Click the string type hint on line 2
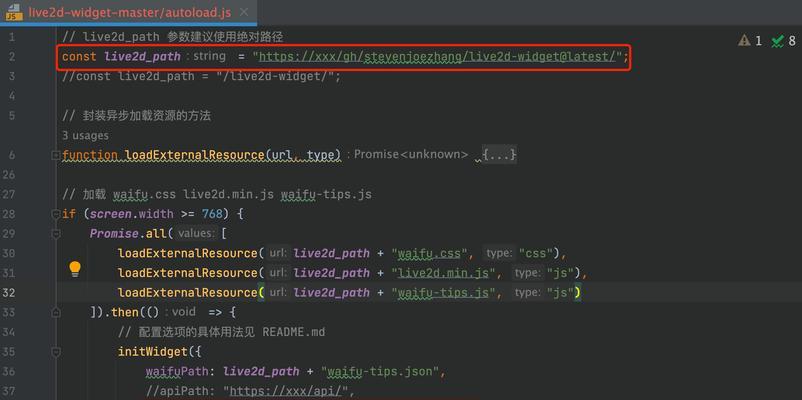Screen dimensions: 802x400 click(x=209, y=56)
